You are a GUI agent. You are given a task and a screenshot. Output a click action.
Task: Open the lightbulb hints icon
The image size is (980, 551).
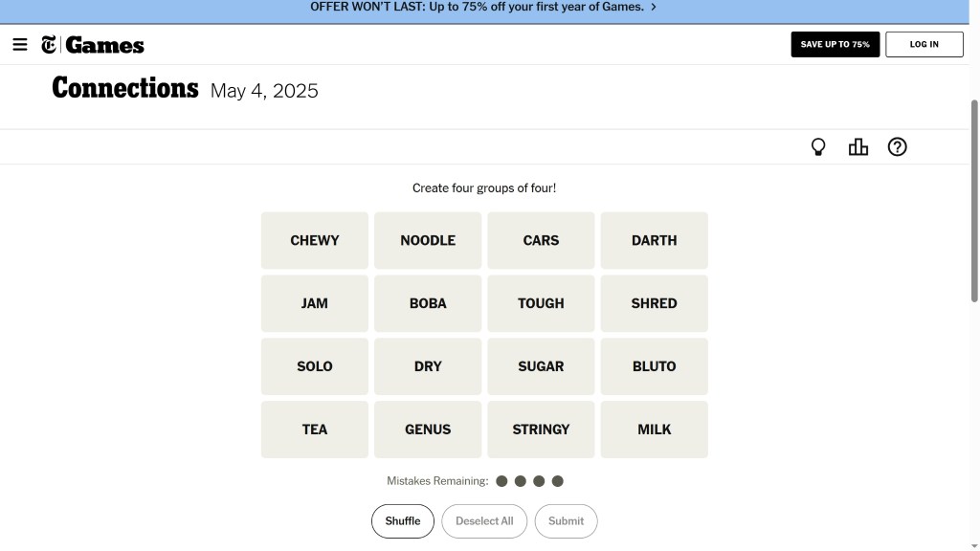pos(818,147)
